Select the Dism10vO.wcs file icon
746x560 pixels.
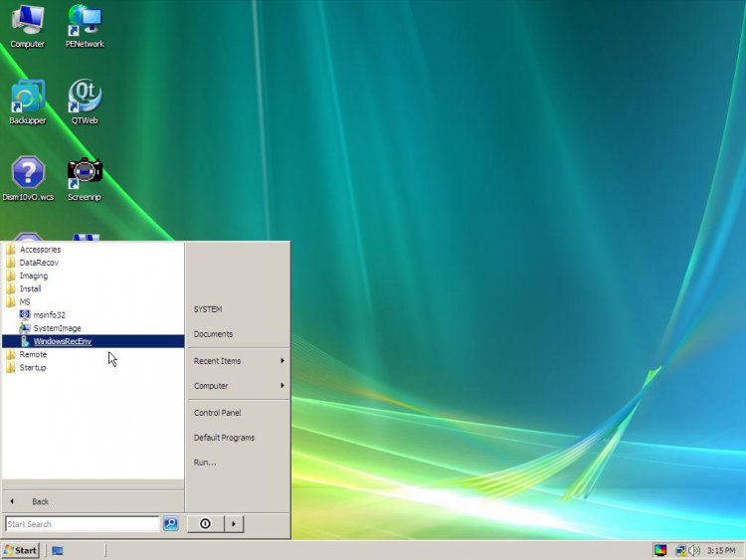28,178
